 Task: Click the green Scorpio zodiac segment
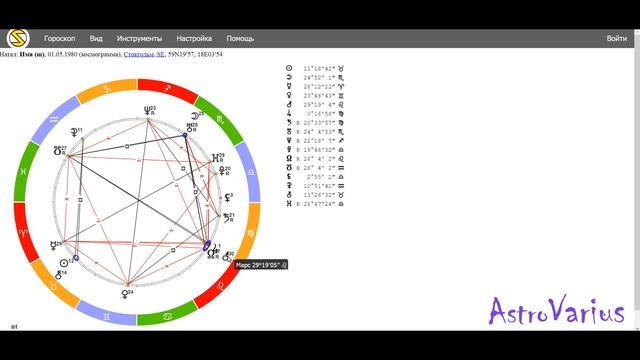point(220,120)
